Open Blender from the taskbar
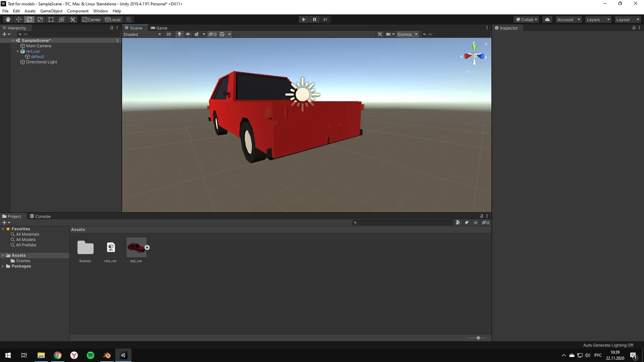This screenshot has height=362, width=644. coord(107,355)
